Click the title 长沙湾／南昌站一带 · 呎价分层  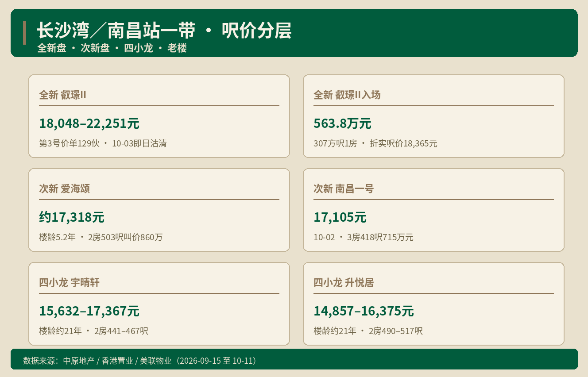click(164, 31)
